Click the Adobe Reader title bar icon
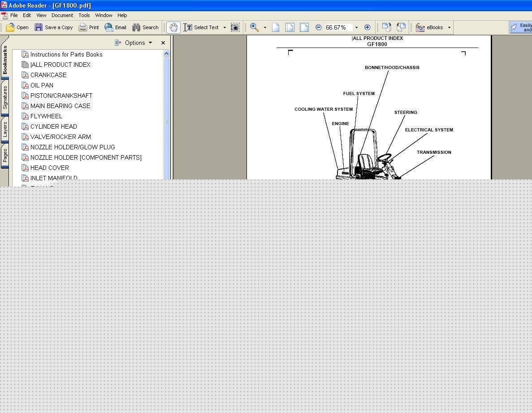The width and height of the screenshot is (532, 413). point(4,5)
